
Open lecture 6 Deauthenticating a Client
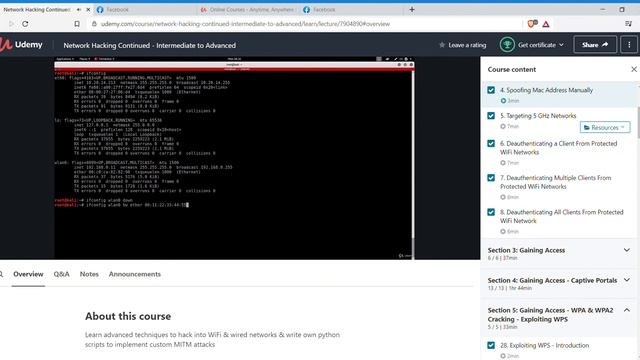tap(558, 148)
